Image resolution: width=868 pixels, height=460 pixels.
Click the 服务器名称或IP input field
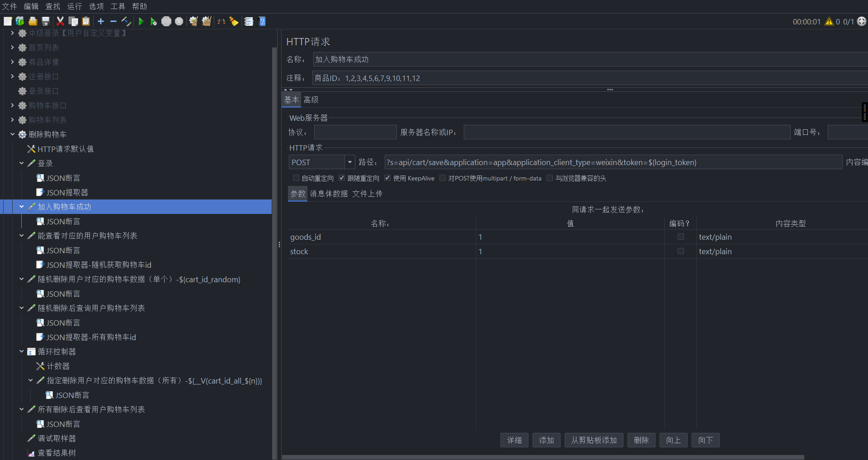coord(627,132)
